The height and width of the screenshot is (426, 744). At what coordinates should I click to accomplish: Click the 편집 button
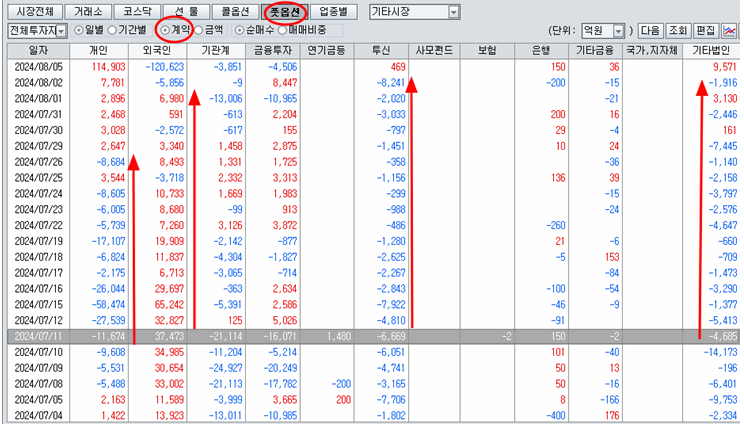[x=705, y=32]
